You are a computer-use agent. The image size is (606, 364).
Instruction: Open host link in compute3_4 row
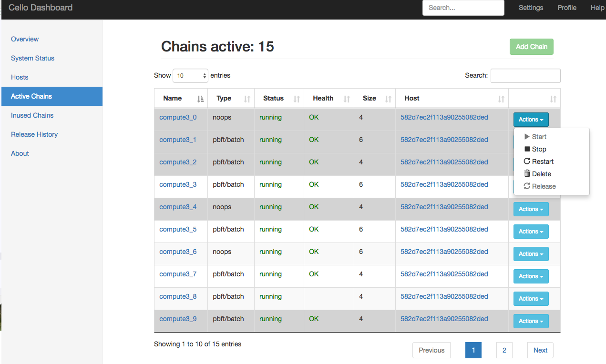pyautogui.click(x=444, y=207)
